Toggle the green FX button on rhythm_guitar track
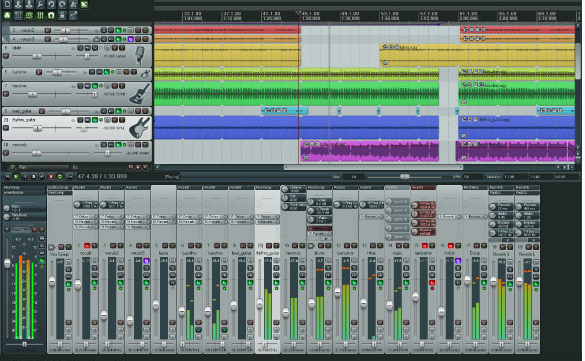The height and width of the screenshot is (361, 585). 95,120
